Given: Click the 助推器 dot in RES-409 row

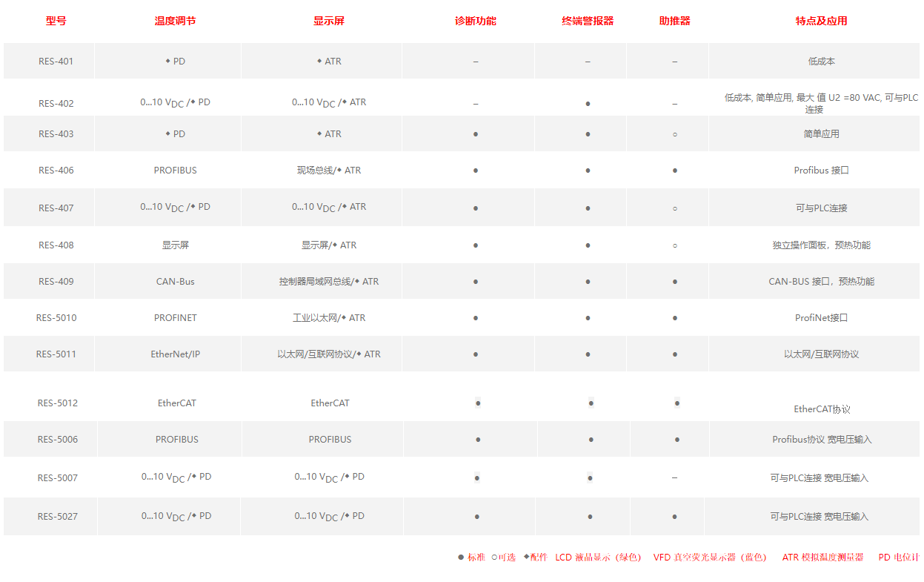Looking at the screenshot, I should pyautogui.click(x=674, y=282).
